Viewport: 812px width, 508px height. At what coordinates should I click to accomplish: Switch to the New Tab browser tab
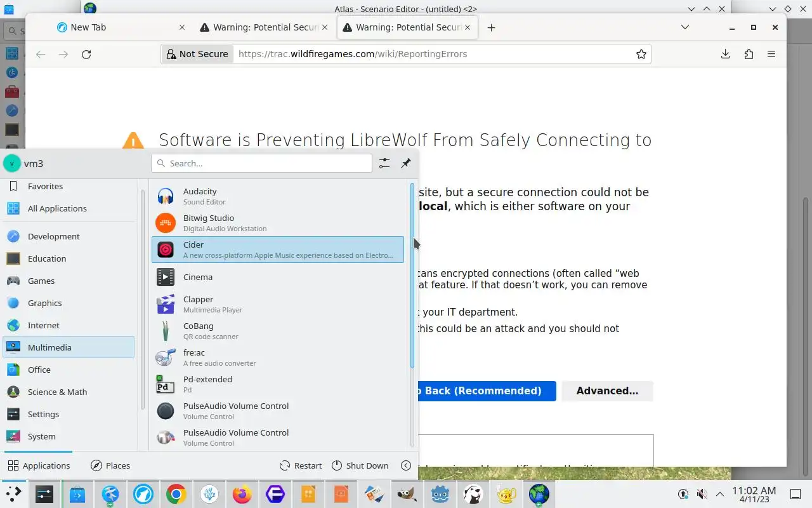[x=119, y=27]
